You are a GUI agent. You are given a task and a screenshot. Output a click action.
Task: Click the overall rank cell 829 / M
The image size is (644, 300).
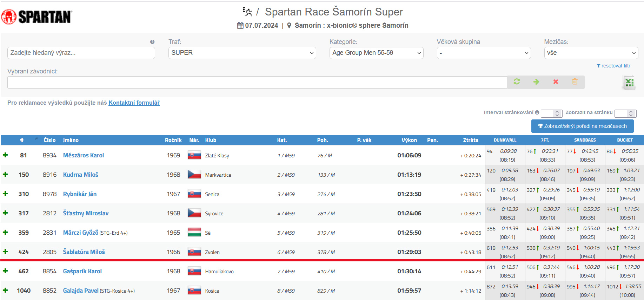(326, 291)
